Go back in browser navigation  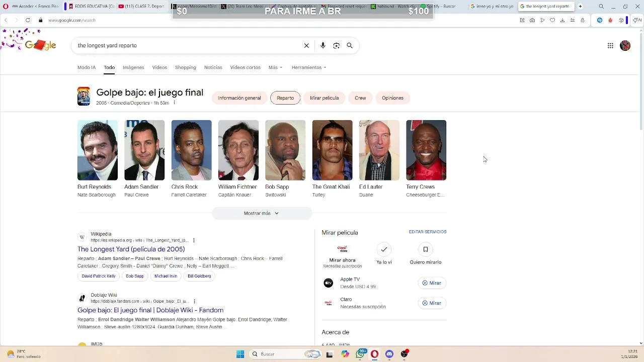coord(6,20)
